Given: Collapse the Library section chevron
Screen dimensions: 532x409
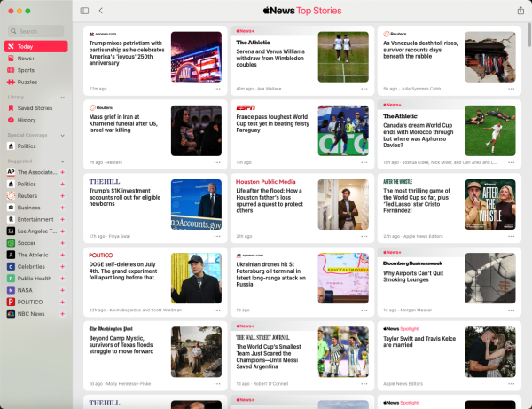Looking at the screenshot, I should [63, 98].
